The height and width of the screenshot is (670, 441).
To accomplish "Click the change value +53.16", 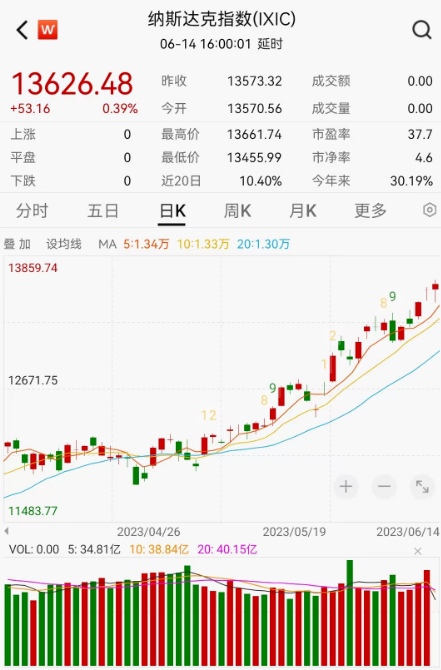I will (x=30, y=109).
